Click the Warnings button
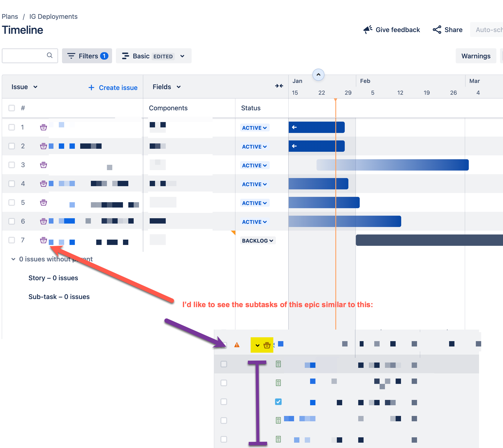The height and width of the screenshot is (448, 503). coord(475,56)
